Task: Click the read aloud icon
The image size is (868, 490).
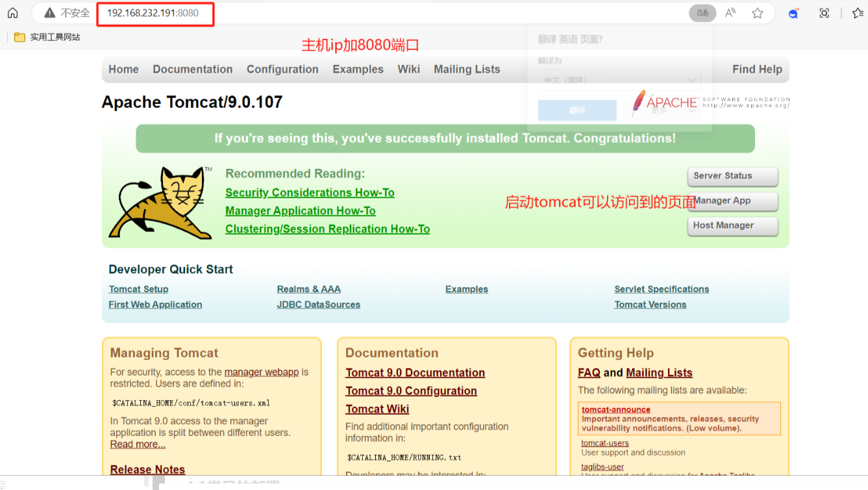Action: tap(730, 13)
